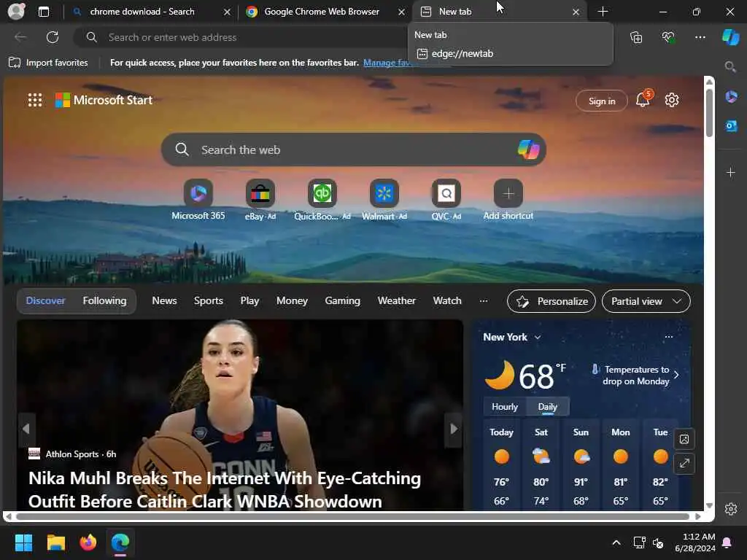Click the Personalize button

click(x=551, y=301)
